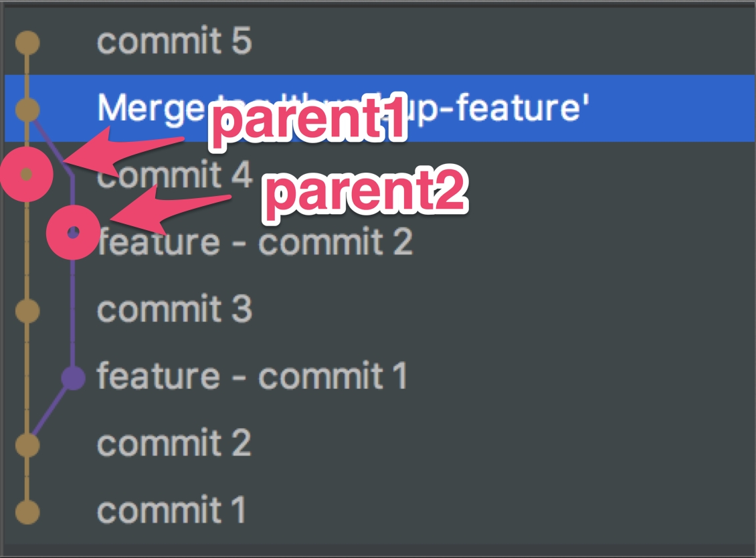
Task: Click the feature - commit 1 entry
Action: pos(254,377)
